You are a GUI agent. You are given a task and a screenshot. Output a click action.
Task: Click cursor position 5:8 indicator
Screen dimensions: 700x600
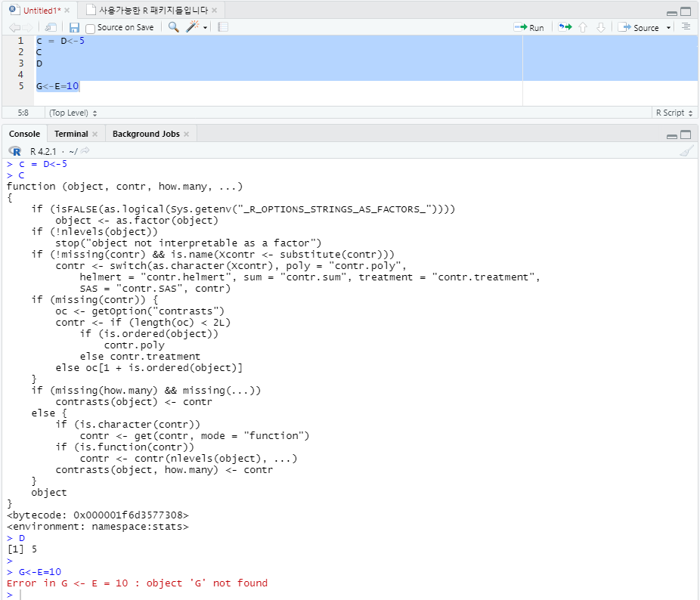click(x=23, y=113)
